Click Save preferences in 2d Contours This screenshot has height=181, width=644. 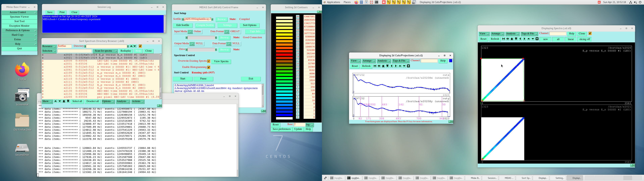pos(282,129)
